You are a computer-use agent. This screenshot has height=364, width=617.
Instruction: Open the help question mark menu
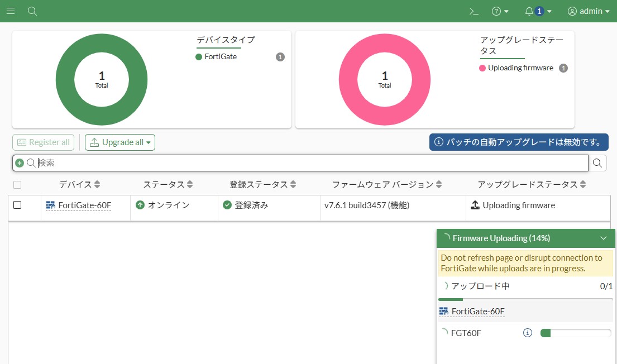500,11
